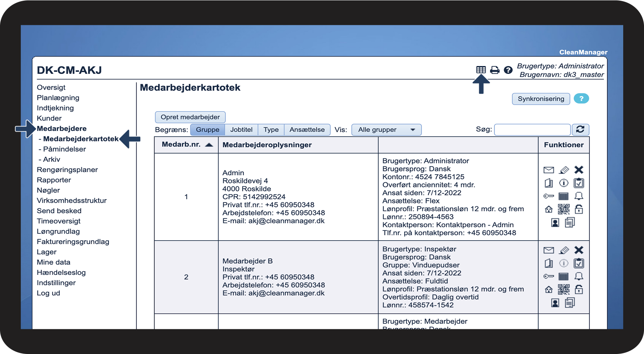644x354 pixels.
Task: Open Planlægning in the sidebar
Action: tap(58, 98)
